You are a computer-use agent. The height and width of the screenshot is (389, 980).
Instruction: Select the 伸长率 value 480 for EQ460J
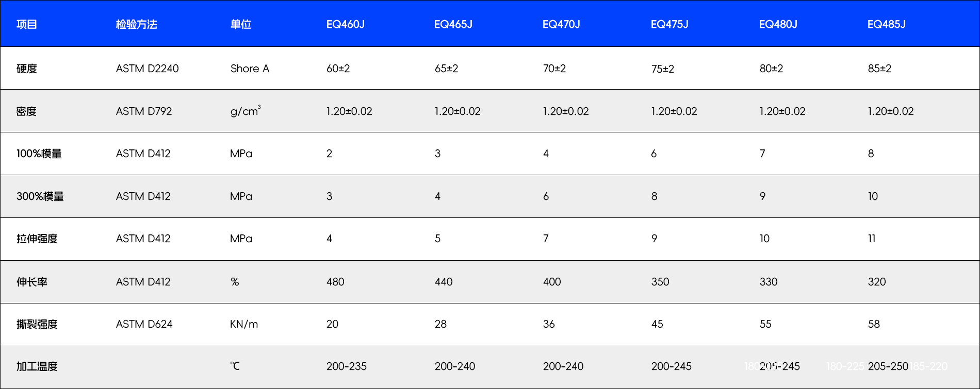tap(335, 282)
